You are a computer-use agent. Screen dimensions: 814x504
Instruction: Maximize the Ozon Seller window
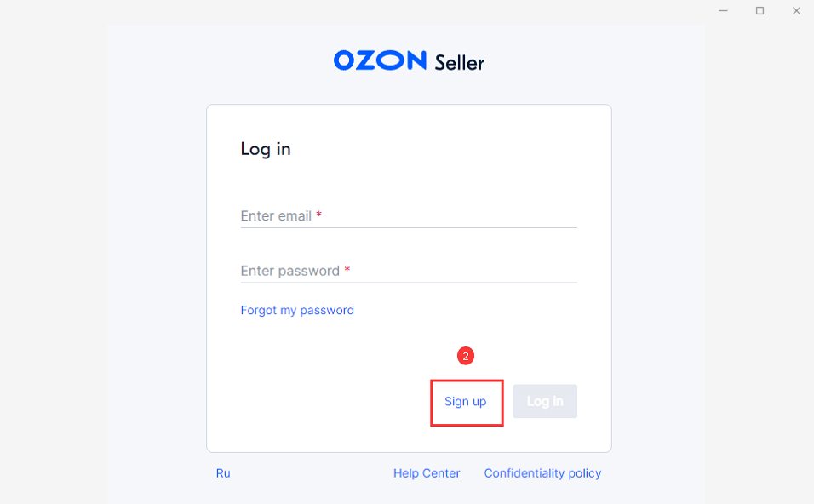(x=760, y=11)
